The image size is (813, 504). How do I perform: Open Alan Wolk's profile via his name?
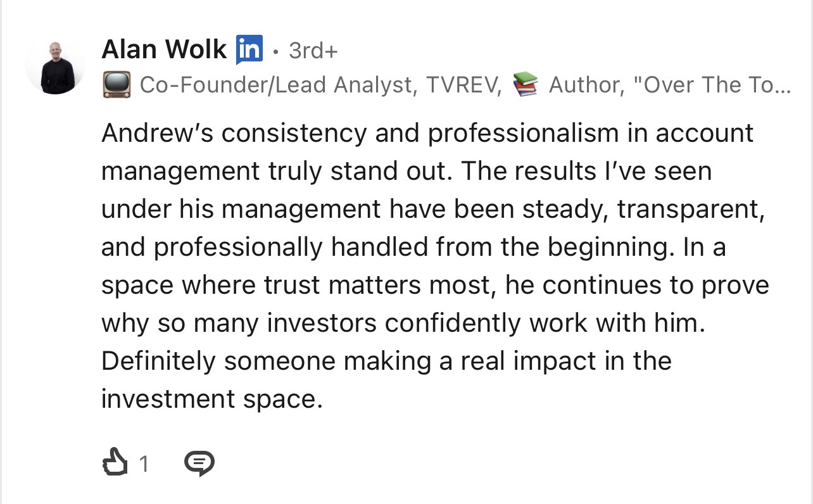164,49
